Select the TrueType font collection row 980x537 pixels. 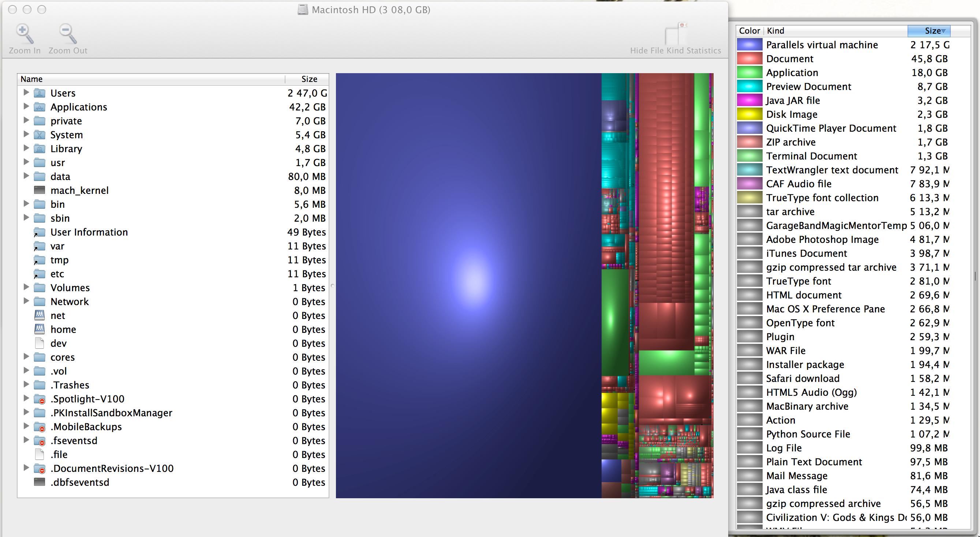pos(843,198)
